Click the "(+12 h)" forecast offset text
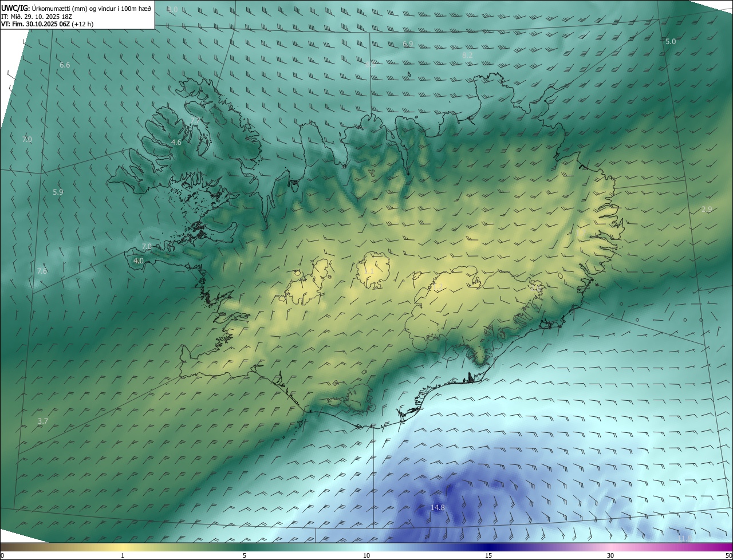 tap(82, 24)
